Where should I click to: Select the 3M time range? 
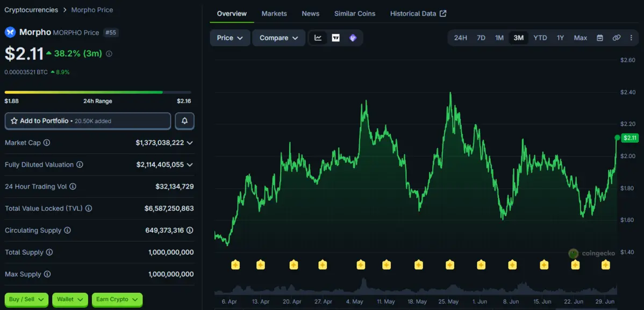point(519,38)
